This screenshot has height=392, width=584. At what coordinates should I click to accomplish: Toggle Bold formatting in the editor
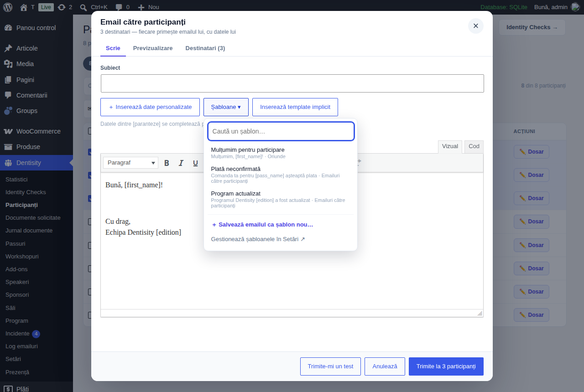(x=167, y=163)
